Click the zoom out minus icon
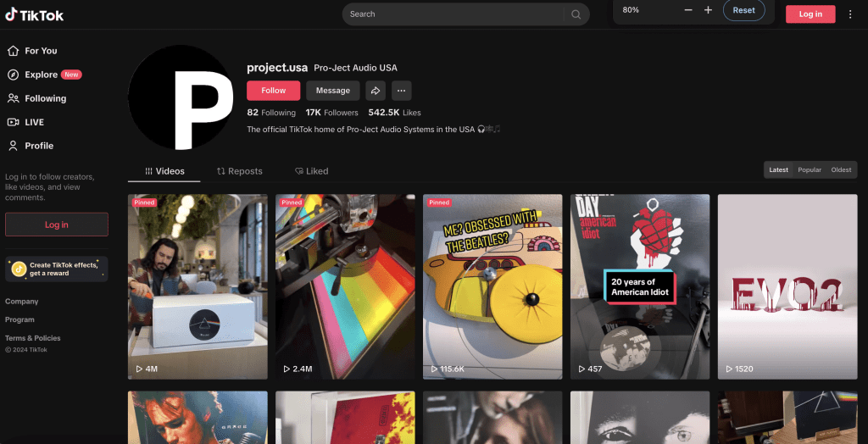The height and width of the screenshot is (444, 868). 687,10
